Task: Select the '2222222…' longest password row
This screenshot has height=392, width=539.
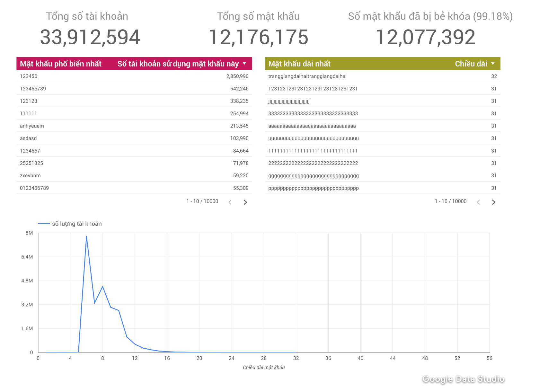Action: coord(383,163)
